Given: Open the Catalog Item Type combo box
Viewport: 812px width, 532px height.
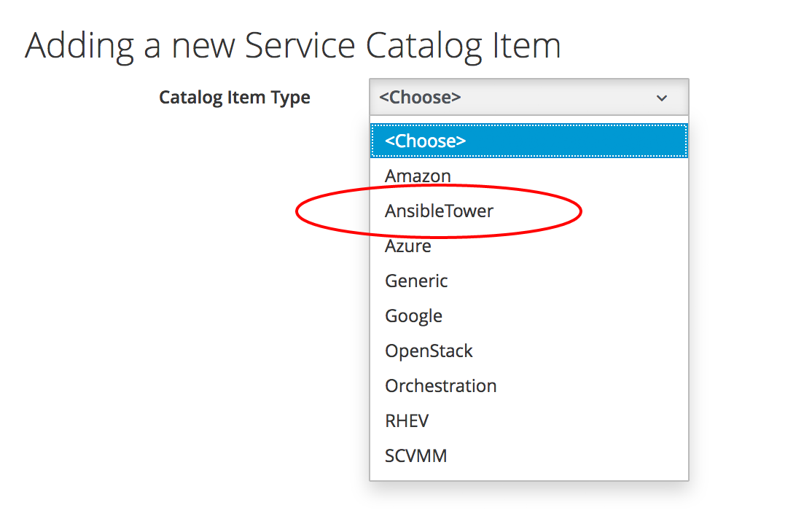Looking at the screenshot, I should 528,98.
